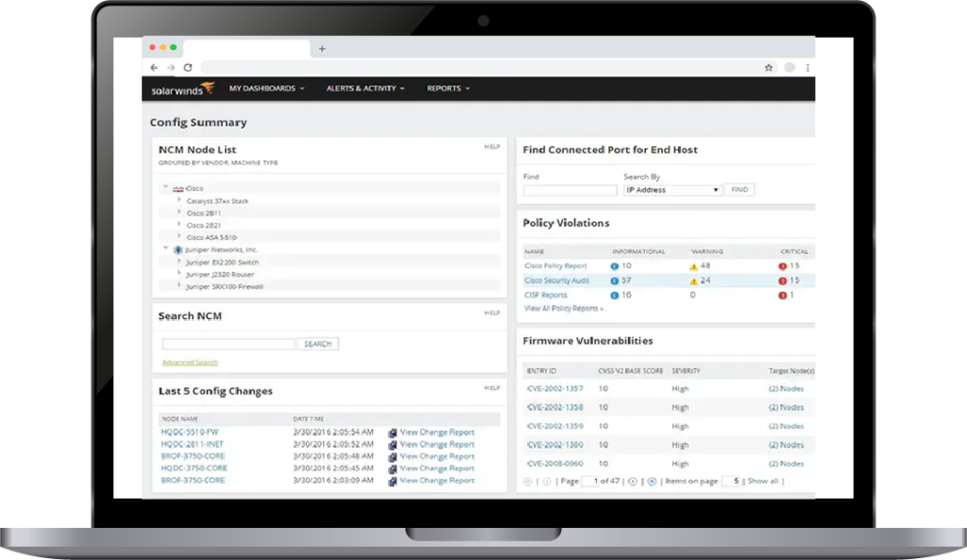Screen dimensions: 967x560
Task: Click the View Change Report icon for BROF-3750-CORE
Action: [391, 456]
